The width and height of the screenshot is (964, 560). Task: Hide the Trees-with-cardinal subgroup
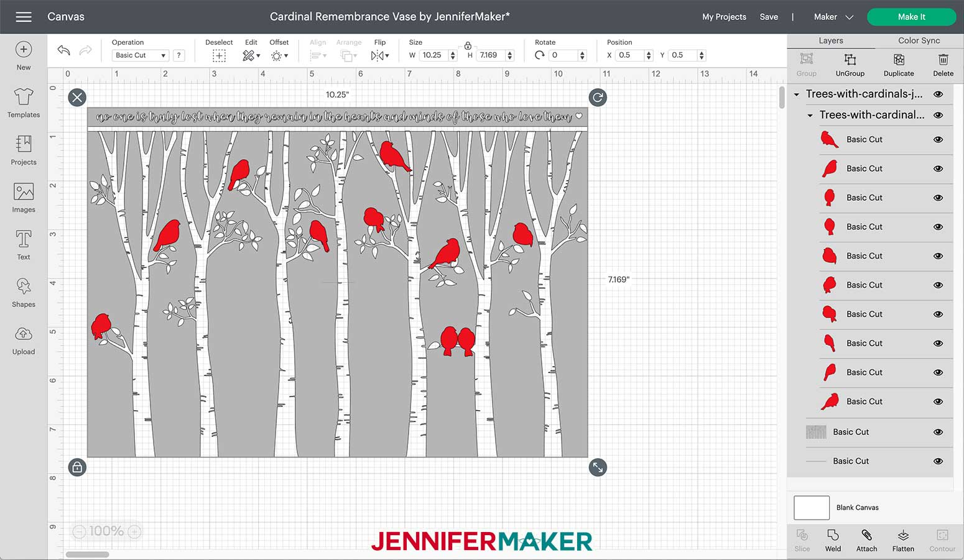pos(938,115)
